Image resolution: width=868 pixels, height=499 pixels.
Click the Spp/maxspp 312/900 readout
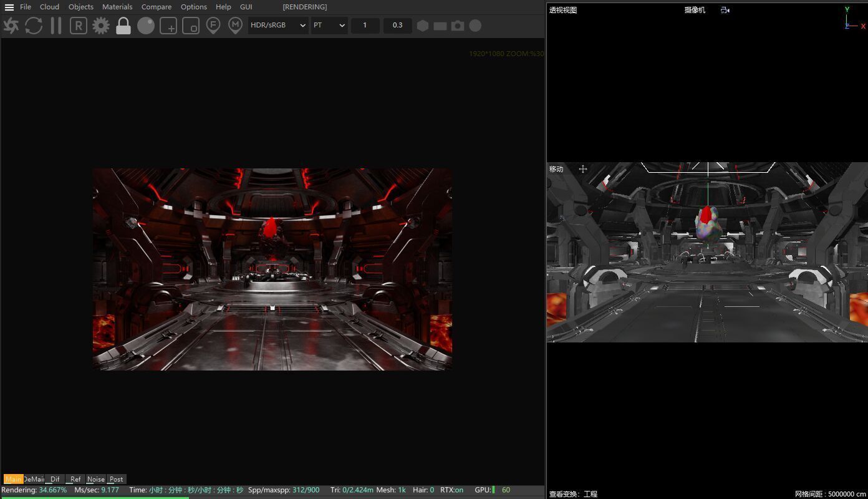[284, 490]
